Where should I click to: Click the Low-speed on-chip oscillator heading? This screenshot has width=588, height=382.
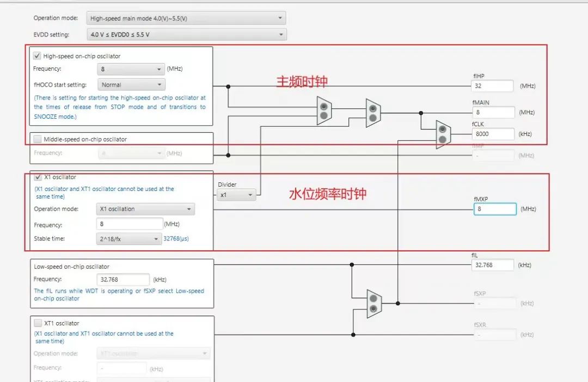click(72, 267)
